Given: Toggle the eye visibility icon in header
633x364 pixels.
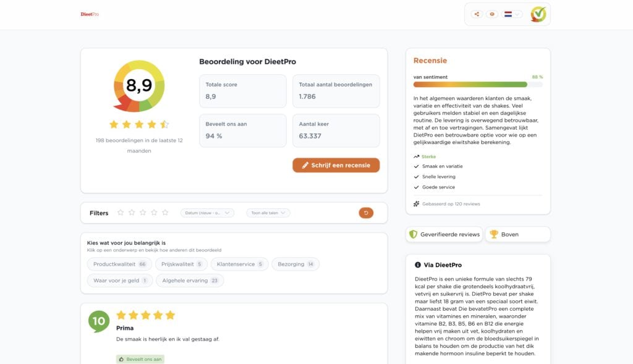Looking at the screenshot, I should tap(491, 14).
